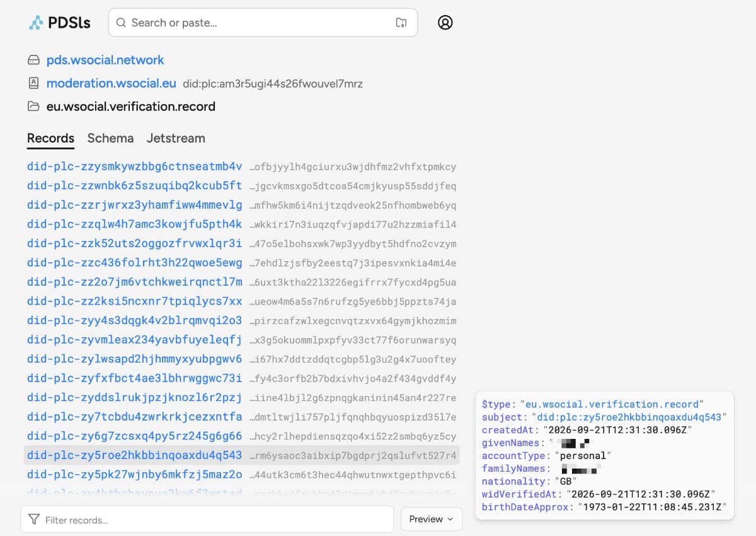756x536 pixels.
Task: Open record did-plc-zz2ksi5ncxnr7tpiqlycs7xx
Action: [134, 301]
